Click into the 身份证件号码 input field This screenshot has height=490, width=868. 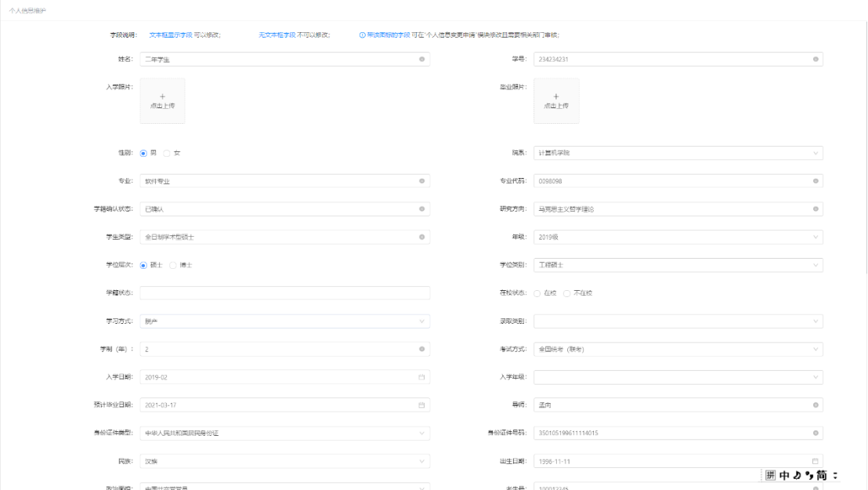(678, 433)
